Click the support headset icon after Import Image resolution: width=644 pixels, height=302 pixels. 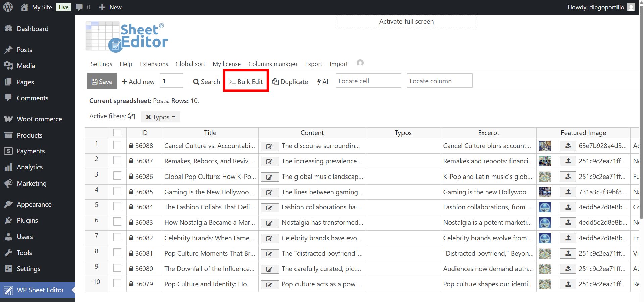tap(360, 63)
